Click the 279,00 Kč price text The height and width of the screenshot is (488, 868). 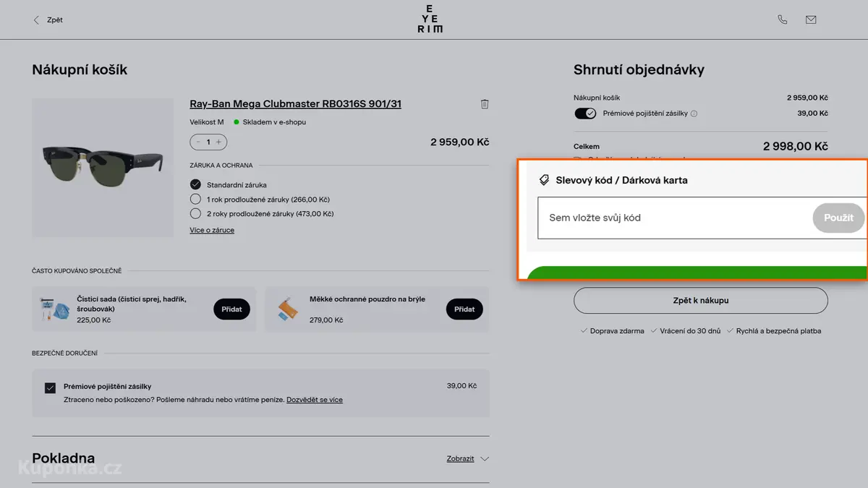(x=327, y=320)
